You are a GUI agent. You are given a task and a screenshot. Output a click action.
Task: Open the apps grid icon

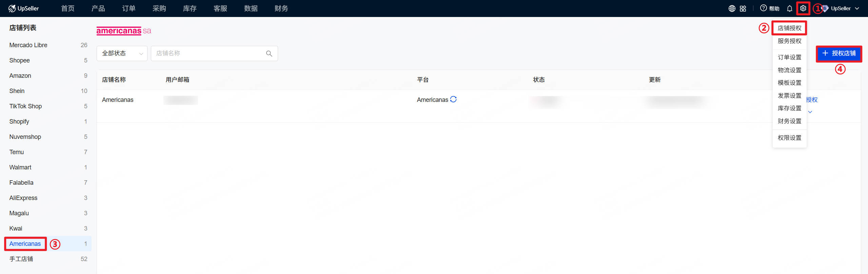point(743,8)
